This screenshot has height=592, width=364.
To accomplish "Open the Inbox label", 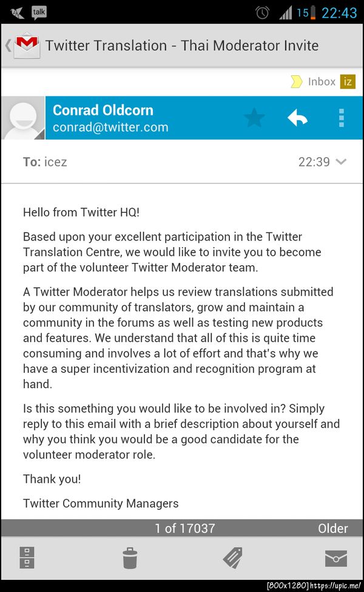I will point(322,81).
